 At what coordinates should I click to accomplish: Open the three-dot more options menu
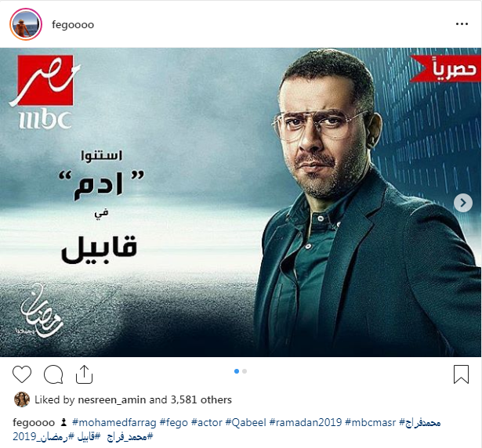pyautogui.click(x=462, y=24)
